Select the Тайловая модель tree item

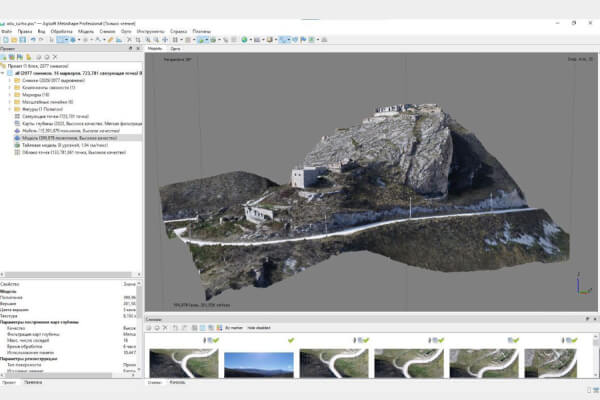tap(61, 145)
